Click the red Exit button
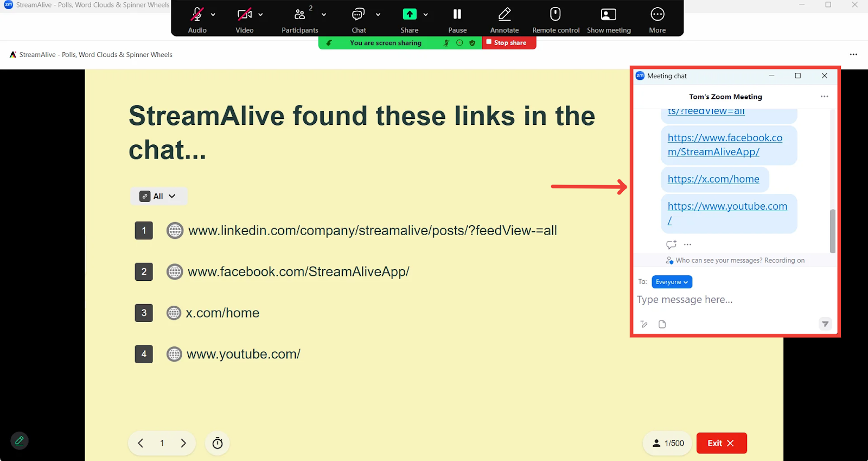The image size is (868, 461). [x=722, y=443]
